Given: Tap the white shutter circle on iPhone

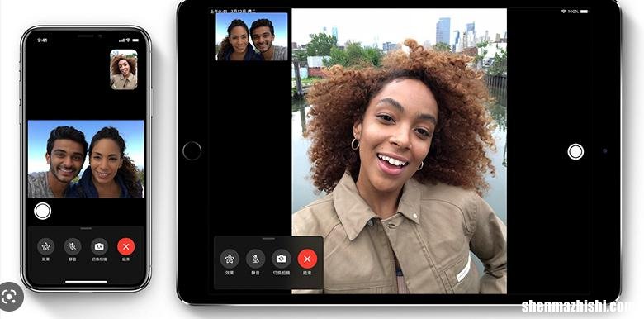Looking at the screenshot, I should (x=43, y=211).
